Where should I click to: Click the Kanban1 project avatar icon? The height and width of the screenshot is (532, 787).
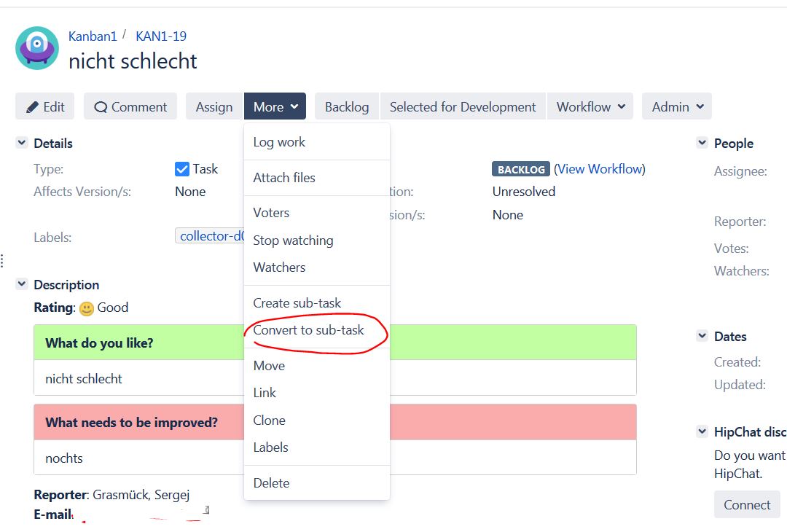point(37,48)
